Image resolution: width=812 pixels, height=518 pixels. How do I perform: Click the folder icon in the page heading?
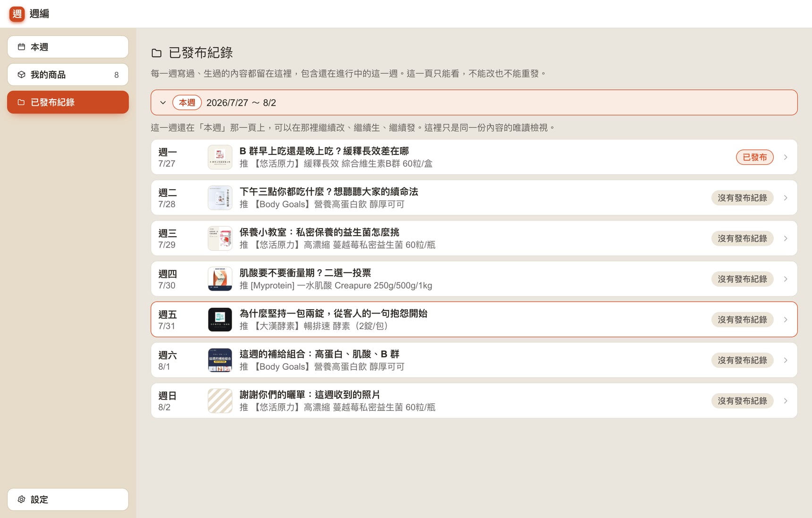(157, 53)
